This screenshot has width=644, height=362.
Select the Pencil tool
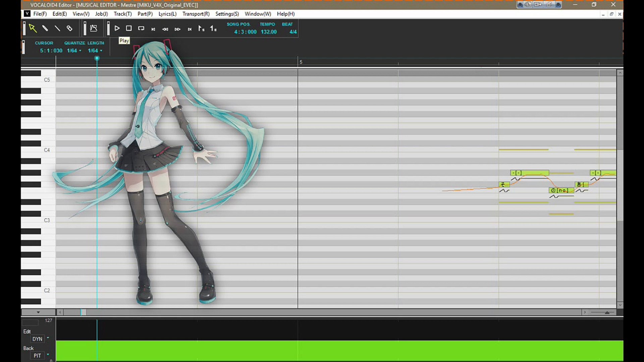(x=45, y=28)
